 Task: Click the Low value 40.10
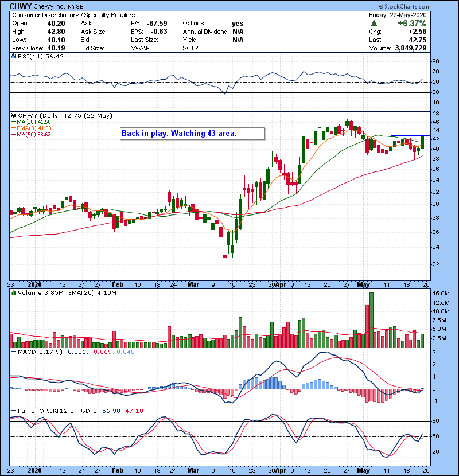coord(56,40)
